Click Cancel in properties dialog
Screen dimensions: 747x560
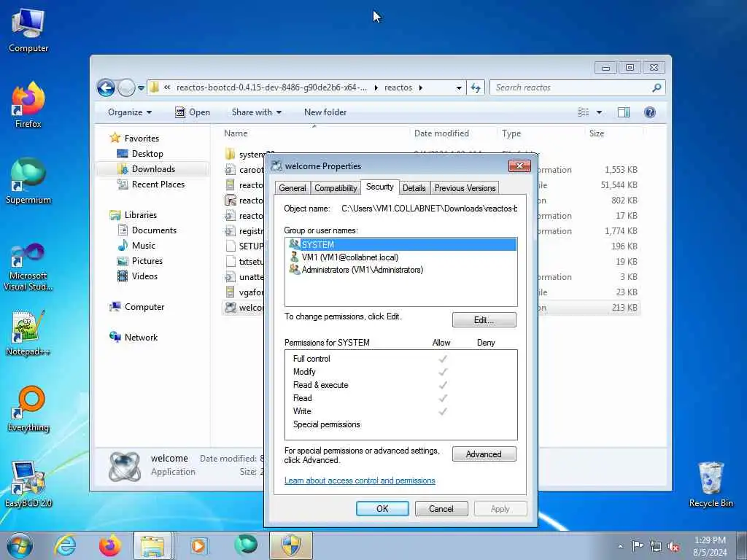pos(441,508)
